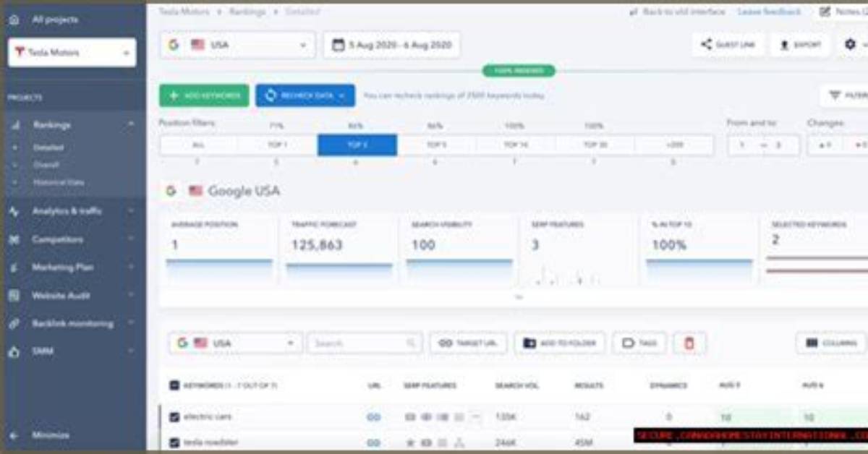Screen dimensions: 868x454
Task: Open the date range 5 Aug – 6 Aug 2020 picker
Action: [x=391, y=45]
